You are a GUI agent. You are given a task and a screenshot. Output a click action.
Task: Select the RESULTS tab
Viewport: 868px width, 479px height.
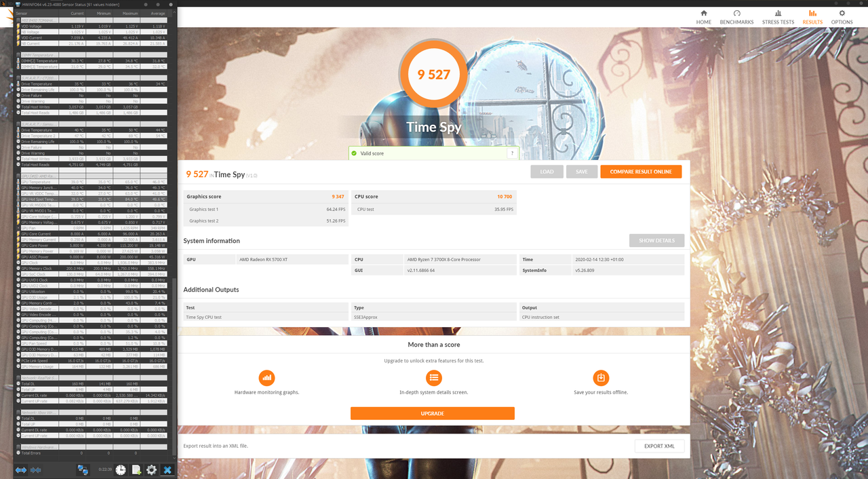tap(812, 17)
